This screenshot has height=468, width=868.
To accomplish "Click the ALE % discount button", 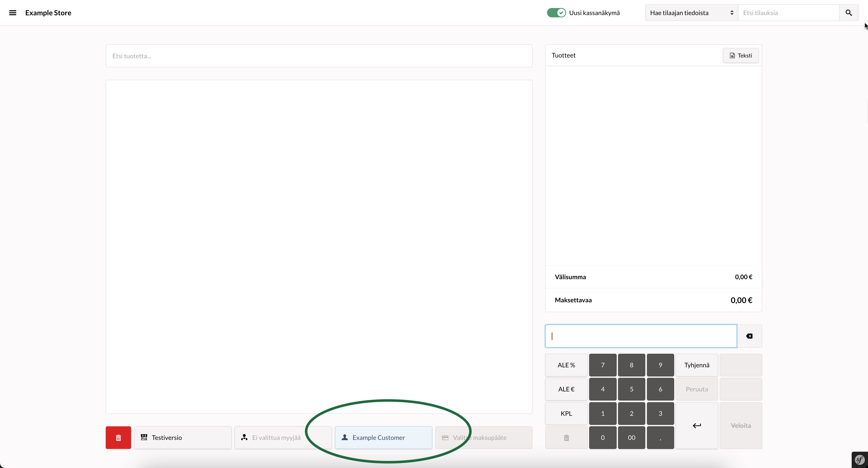I will point(566,365).
